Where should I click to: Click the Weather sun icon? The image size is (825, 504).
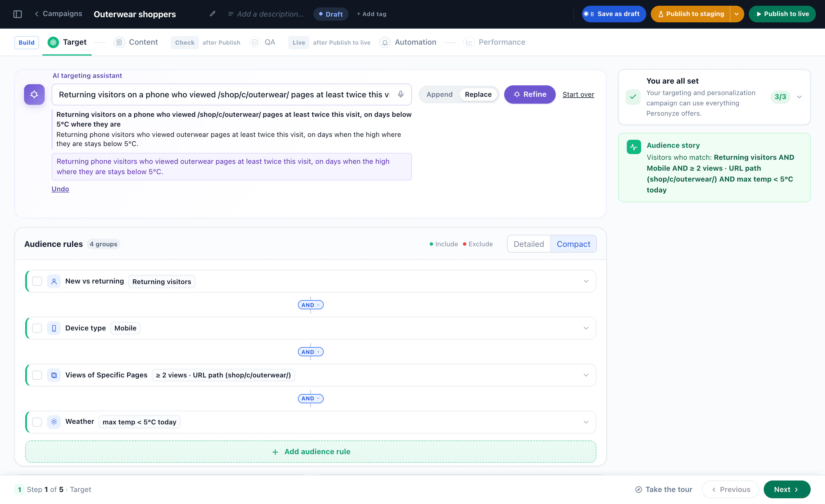click(54, 422)
